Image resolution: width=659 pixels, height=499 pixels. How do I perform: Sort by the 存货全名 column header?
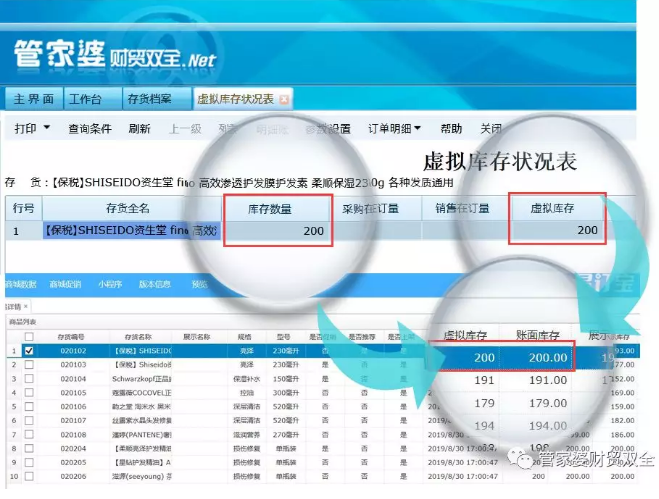[128, 208]
